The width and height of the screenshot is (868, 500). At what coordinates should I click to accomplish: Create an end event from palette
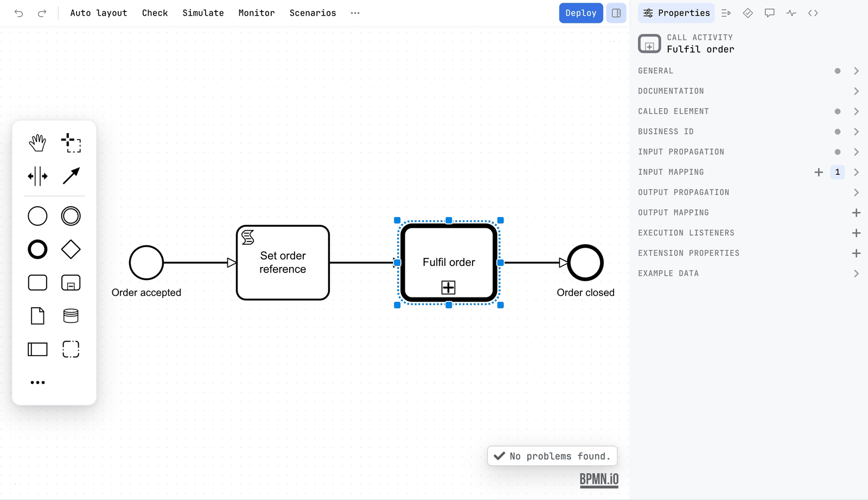click(x=37, y=250)
